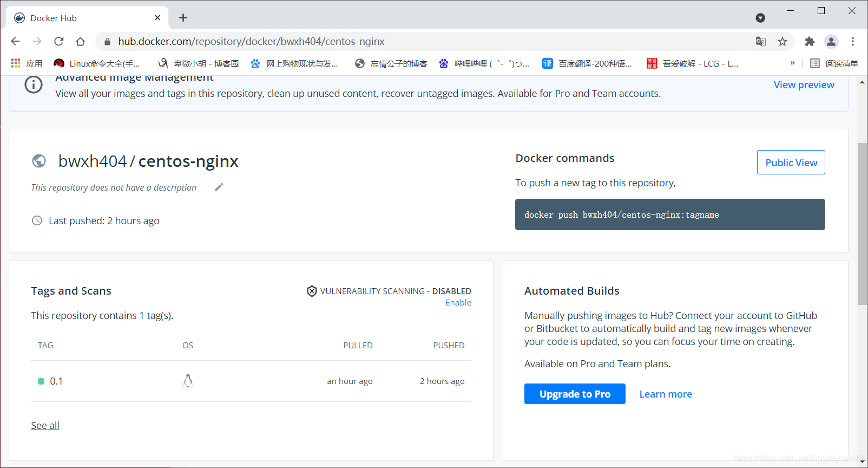Open the 哔哩哔哩 bookmark

[484, 63]
